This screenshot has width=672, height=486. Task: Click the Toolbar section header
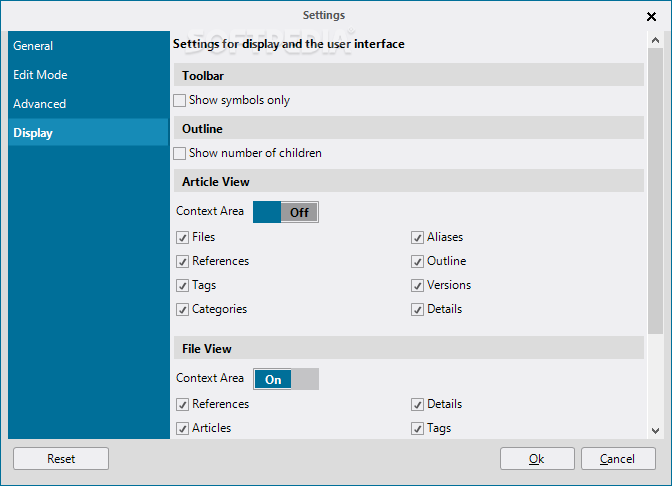pos(409,75)
